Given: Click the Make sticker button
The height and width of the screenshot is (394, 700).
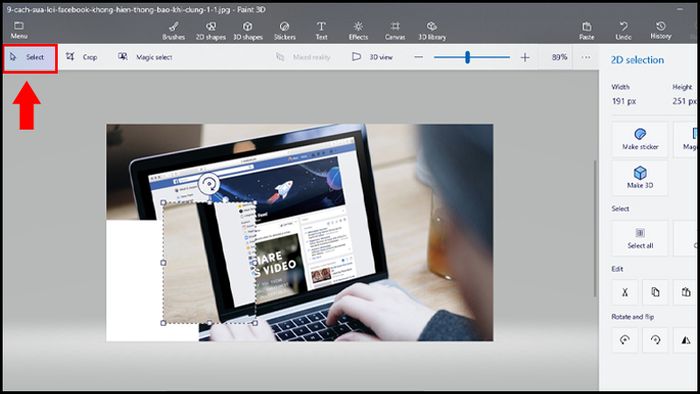Looking at the screenshot, I should coord(640,139).
